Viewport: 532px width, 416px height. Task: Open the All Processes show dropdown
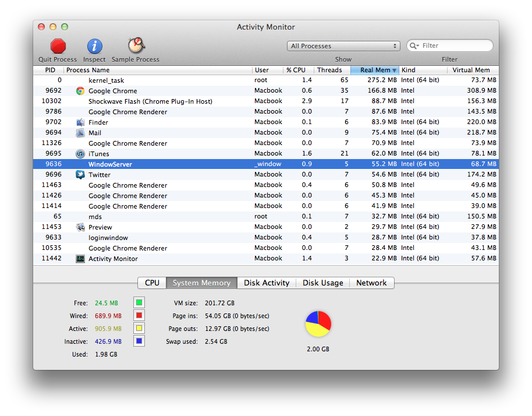(343, 46)
